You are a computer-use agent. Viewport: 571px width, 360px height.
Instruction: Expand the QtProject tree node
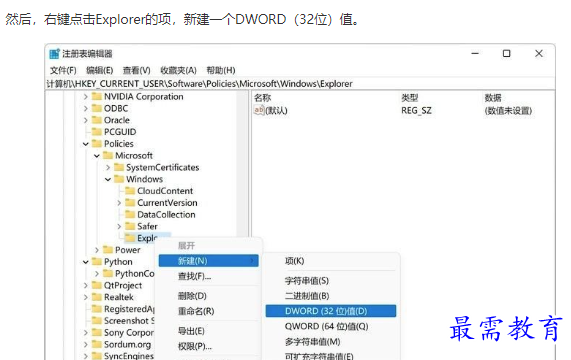(86, 285)
